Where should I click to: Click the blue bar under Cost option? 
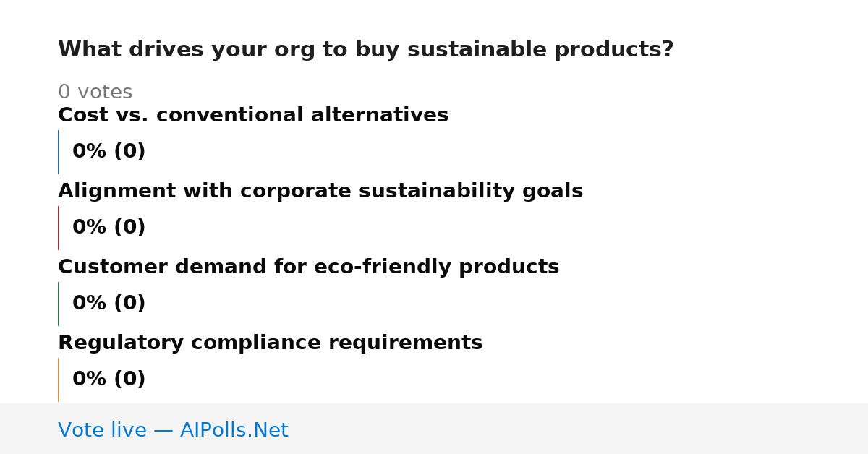coord(58,152)
